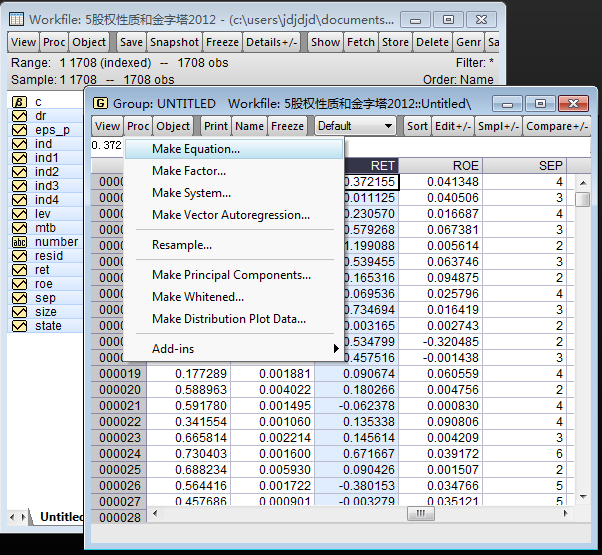The width and height of the screenshot is (602, 555).
Task: Click Delete in Workfile toolbar
Action: pyautogui.click(x=432, y=42)
